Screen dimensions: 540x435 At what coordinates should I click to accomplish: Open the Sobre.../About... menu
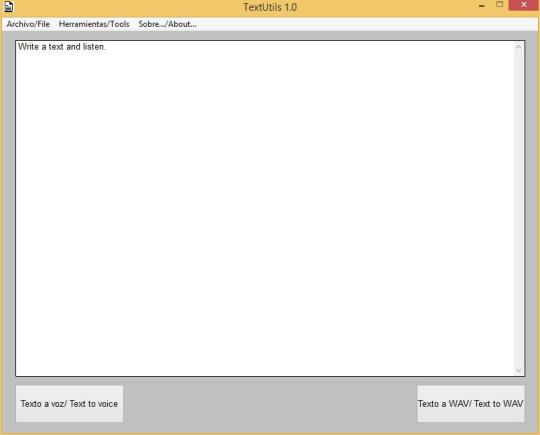[167, 24]
